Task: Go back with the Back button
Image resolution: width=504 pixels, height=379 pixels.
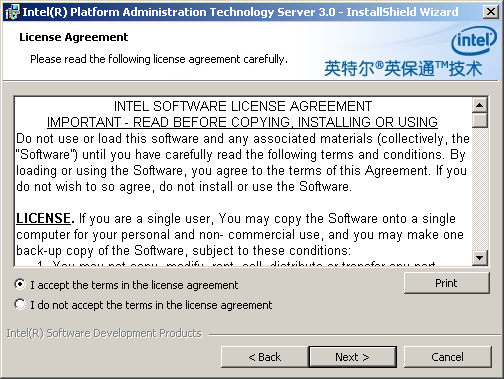Action: point(265,357)
